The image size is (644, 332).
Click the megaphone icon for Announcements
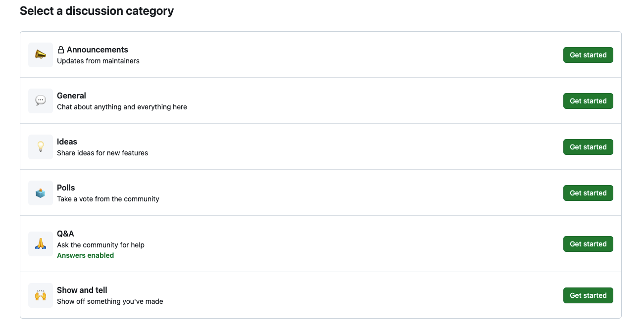41,55
